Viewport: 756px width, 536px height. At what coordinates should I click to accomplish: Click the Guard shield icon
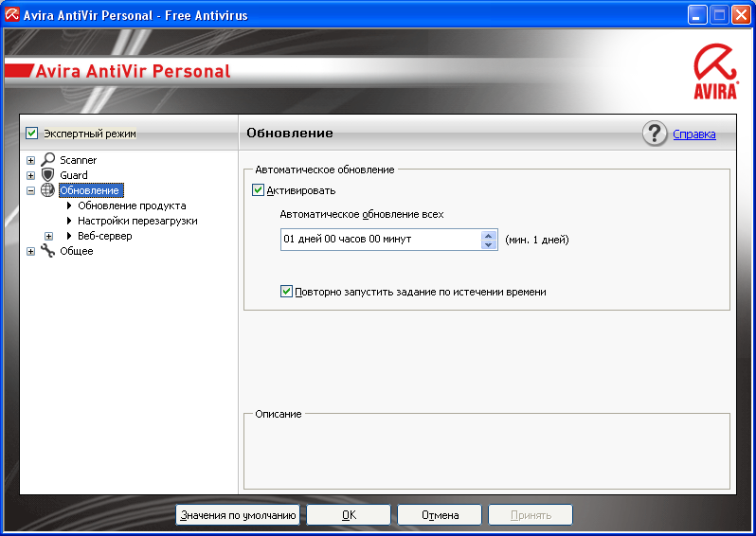click(47, 174)
